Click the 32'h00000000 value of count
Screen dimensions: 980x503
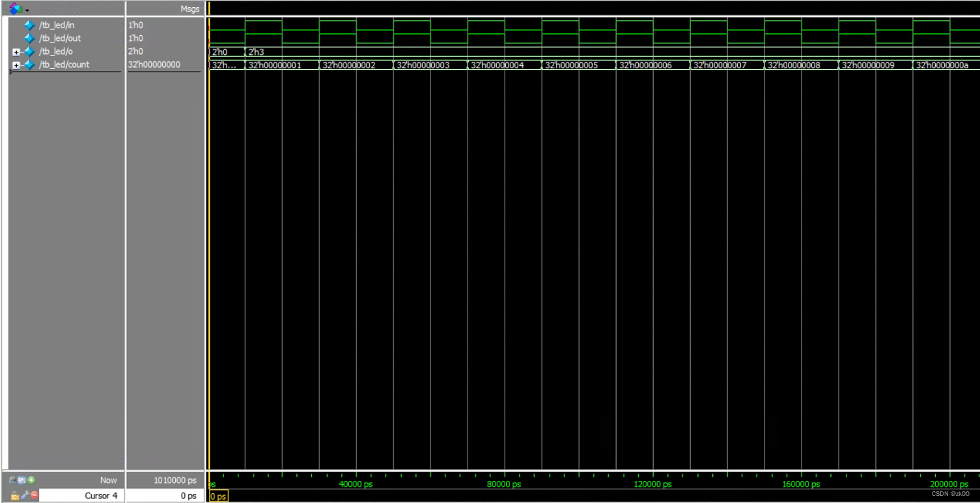(x=154, y=65)
